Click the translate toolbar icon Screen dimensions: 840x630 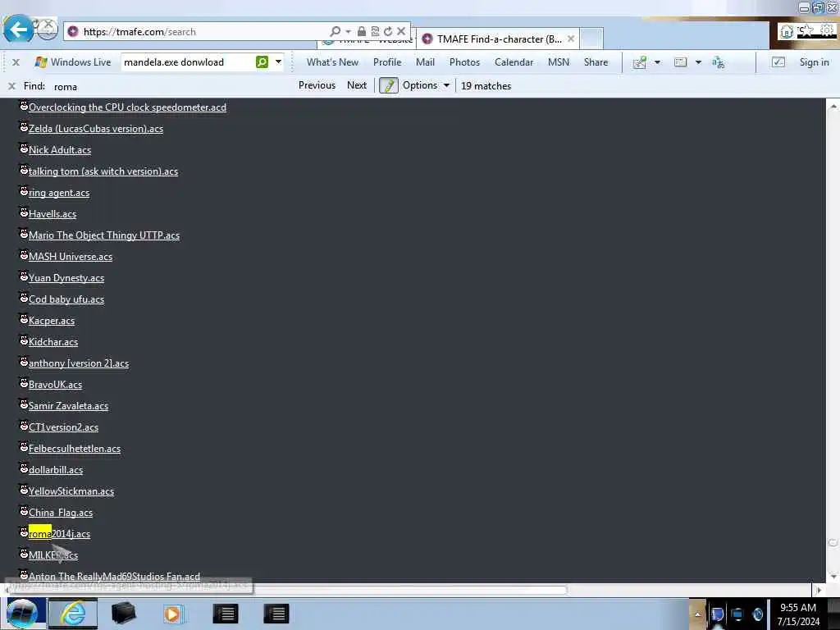coord(719,62)
